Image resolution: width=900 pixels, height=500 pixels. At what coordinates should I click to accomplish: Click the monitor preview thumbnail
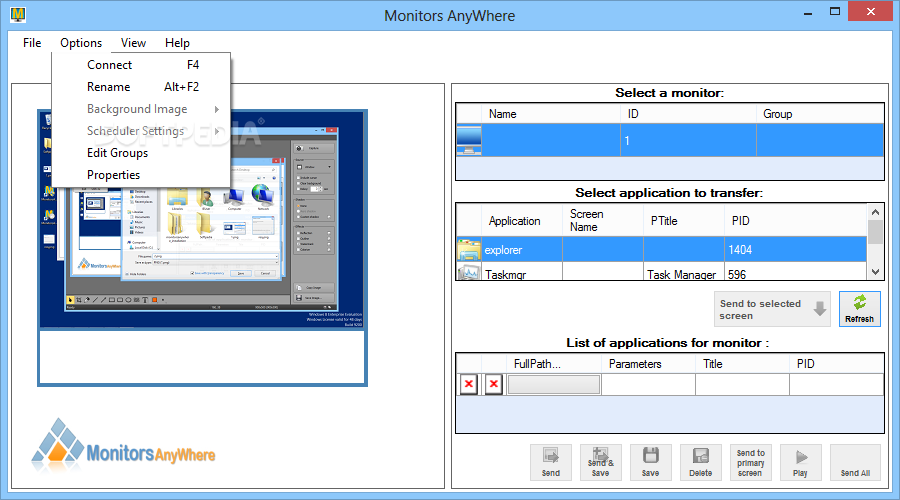pos(202,247)
